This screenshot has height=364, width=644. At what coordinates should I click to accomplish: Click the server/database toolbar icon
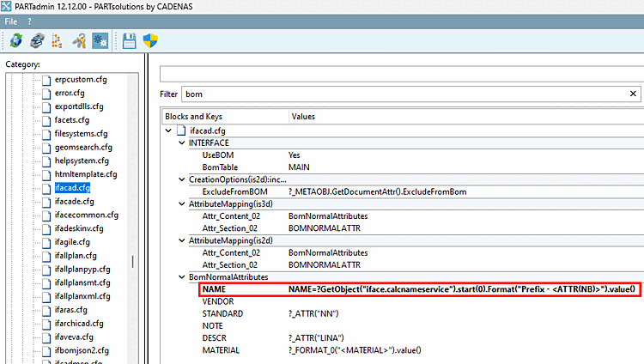[38, 40]
